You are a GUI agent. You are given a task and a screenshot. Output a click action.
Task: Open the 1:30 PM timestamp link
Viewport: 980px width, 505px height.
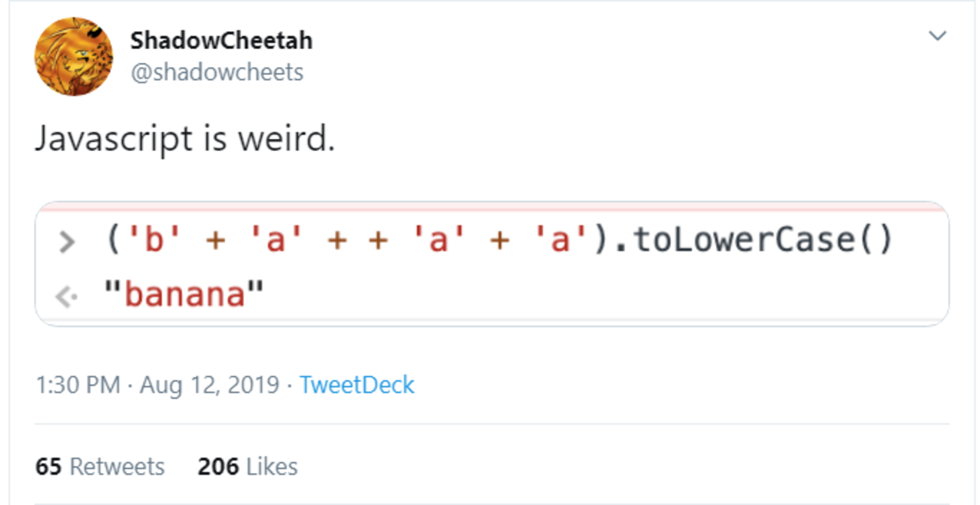(78, 385)
